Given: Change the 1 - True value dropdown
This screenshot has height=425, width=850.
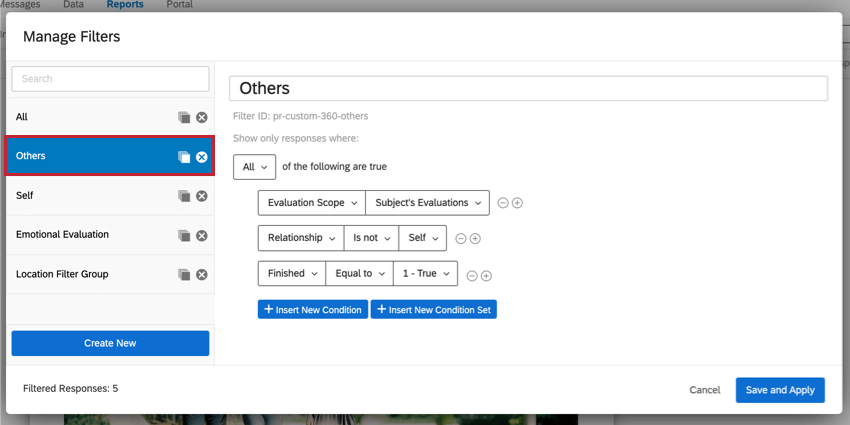Looking at the screenshot, I should pyautogui.click(x=425, y=273).
